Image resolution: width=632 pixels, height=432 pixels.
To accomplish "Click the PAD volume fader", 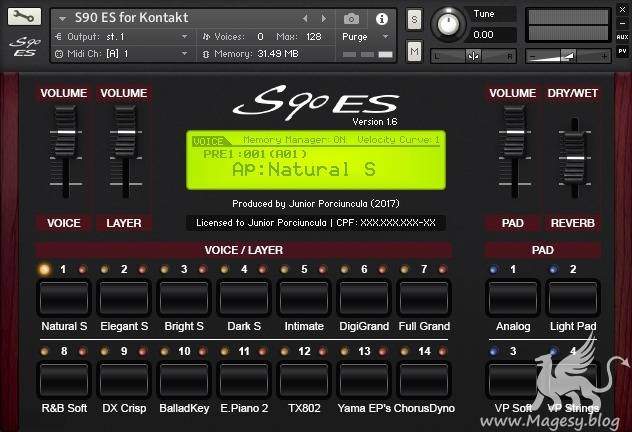I will pos(515,132).
